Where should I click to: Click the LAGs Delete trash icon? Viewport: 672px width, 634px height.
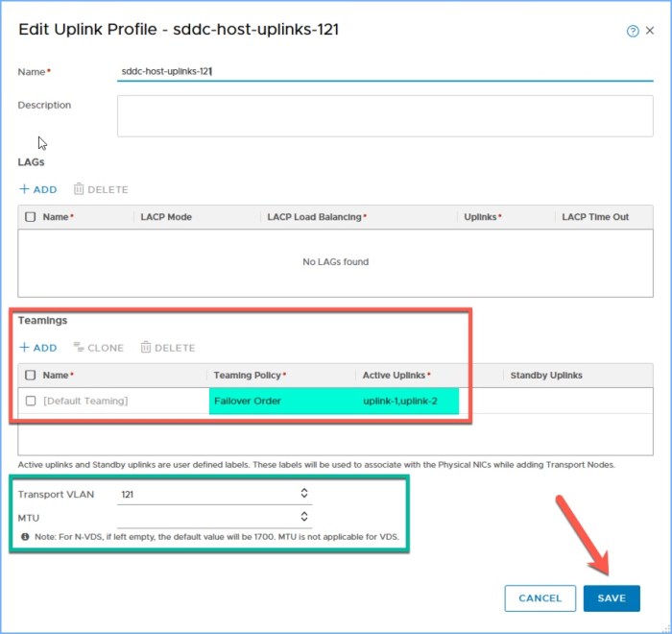pos(79,189)
